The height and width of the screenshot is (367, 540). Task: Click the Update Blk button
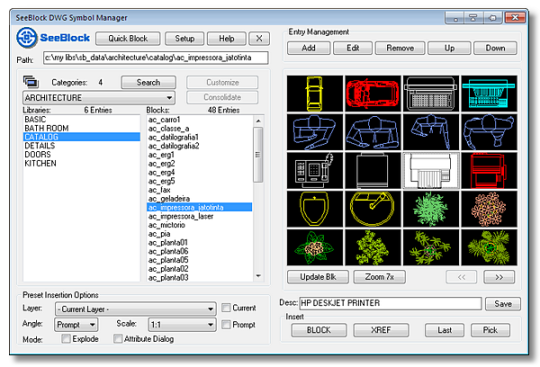click(318, 277)
